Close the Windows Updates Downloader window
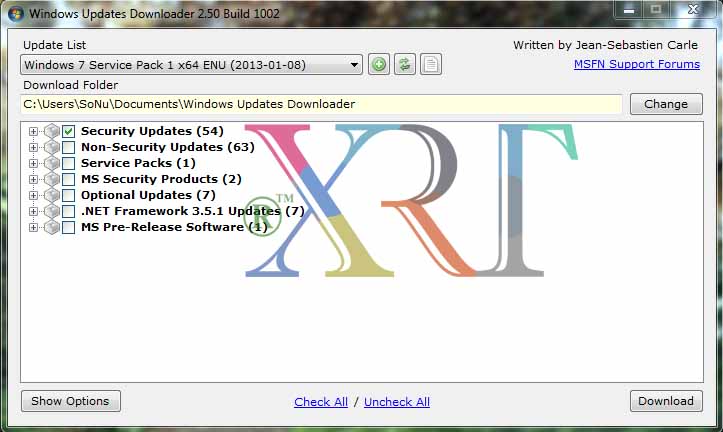 pyautogui.click(x=693, y=10)
